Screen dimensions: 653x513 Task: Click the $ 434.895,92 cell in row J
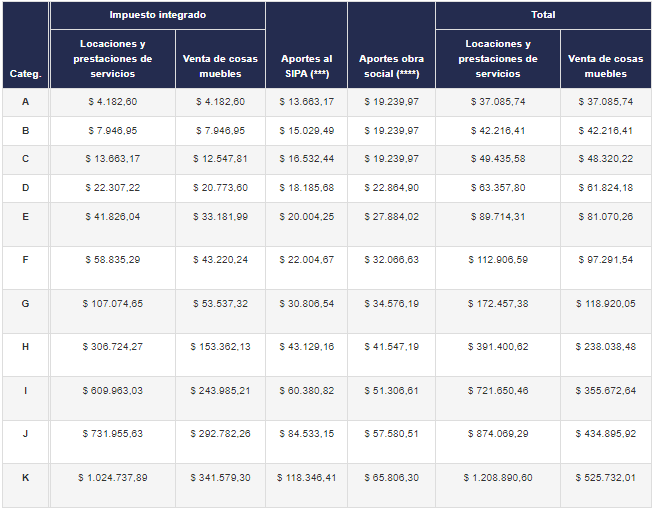[x=605, y=432]
